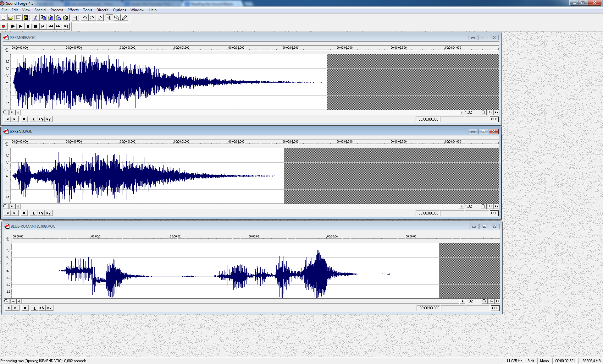Click the Trim/Crop toolbar icon
Viewport: 603px width, 364px height.
(75, 18)
